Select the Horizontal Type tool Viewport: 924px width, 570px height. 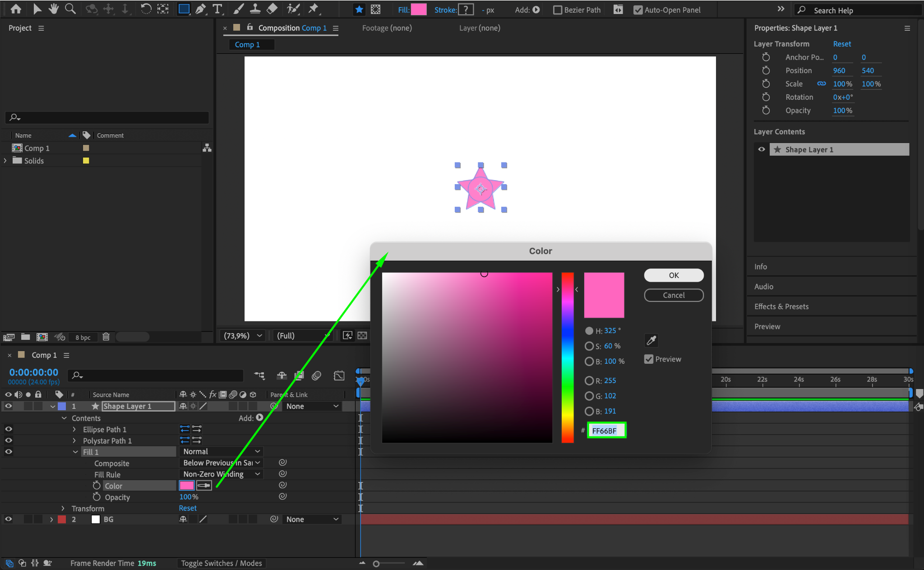coord(217,9)
